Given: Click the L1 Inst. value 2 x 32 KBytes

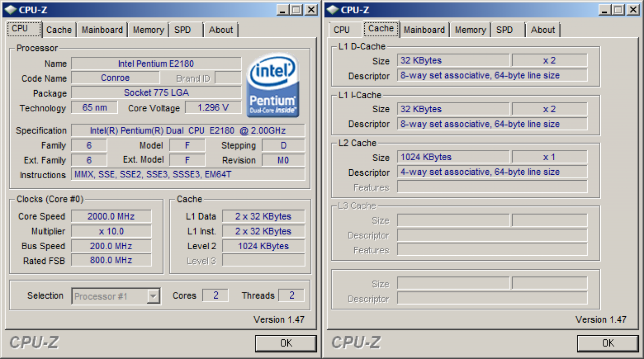Looking at the screenshot, I should point(263,231).
